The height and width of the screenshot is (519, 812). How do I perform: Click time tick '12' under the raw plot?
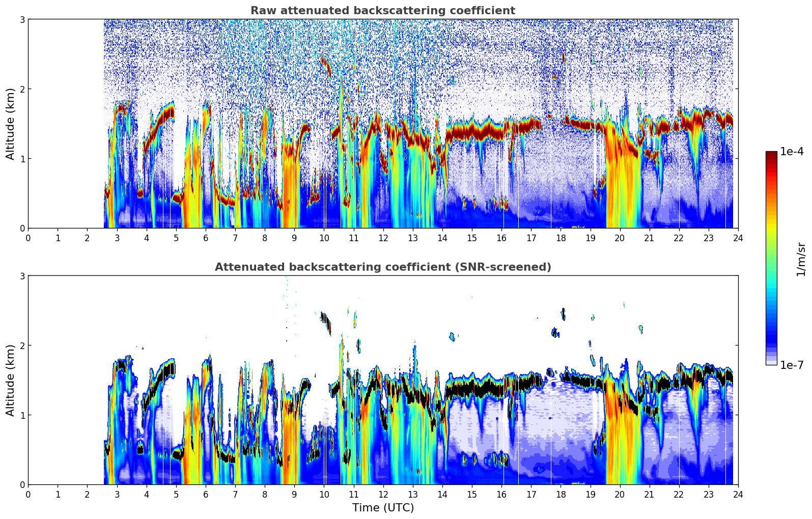tap(383, 238)
